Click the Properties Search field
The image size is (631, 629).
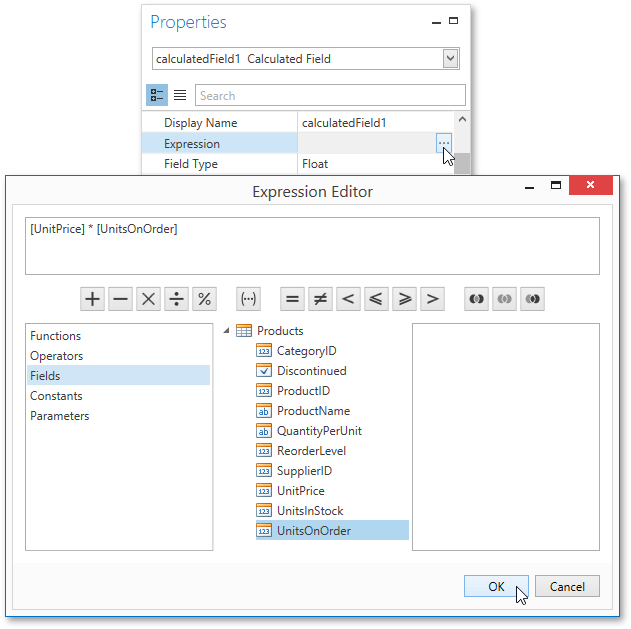330,95
